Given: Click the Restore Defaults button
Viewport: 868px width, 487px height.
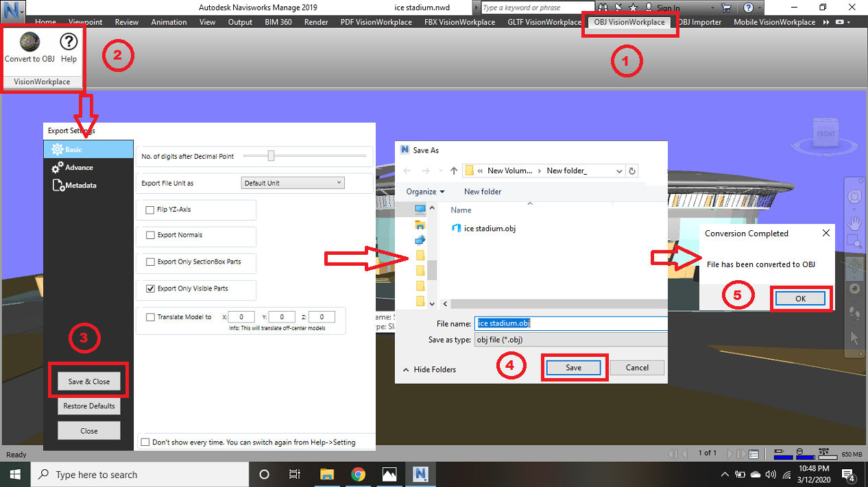Looking at the screenshot, I should [x=88, y=406].
